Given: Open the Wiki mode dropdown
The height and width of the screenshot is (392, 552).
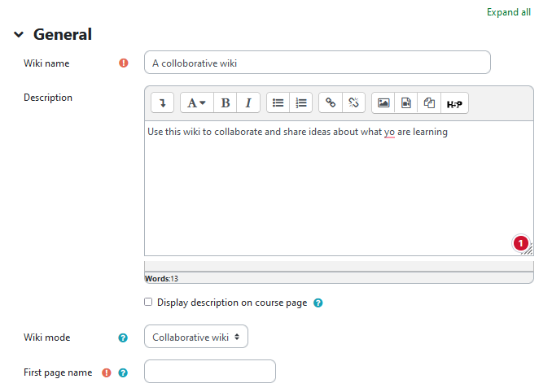Looking at the screenshot, I should pyautogui.click(x=196, y=337).
